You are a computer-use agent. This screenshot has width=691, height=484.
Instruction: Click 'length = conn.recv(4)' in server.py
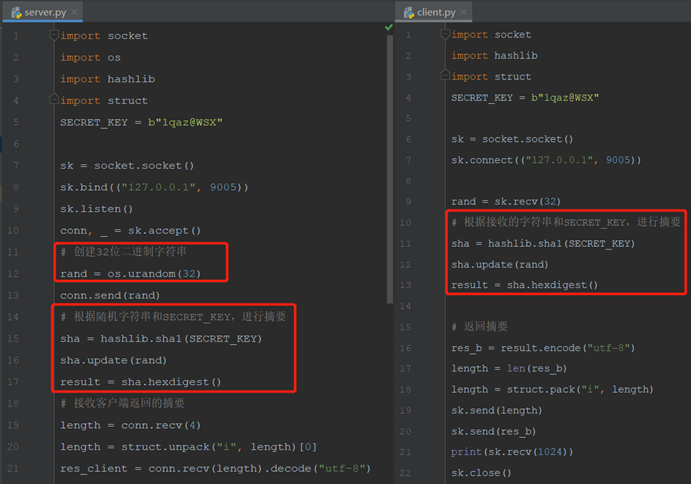click(130, 425)
